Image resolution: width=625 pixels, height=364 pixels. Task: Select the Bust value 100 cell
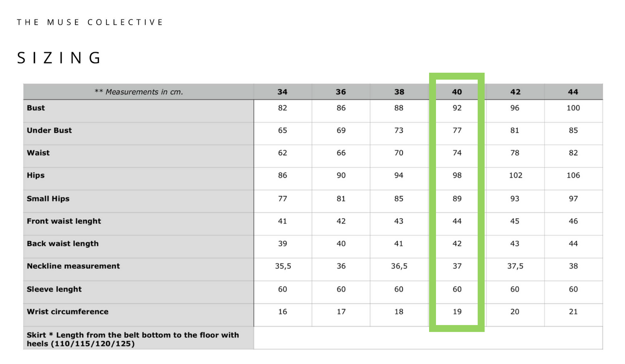pos(573,108)
